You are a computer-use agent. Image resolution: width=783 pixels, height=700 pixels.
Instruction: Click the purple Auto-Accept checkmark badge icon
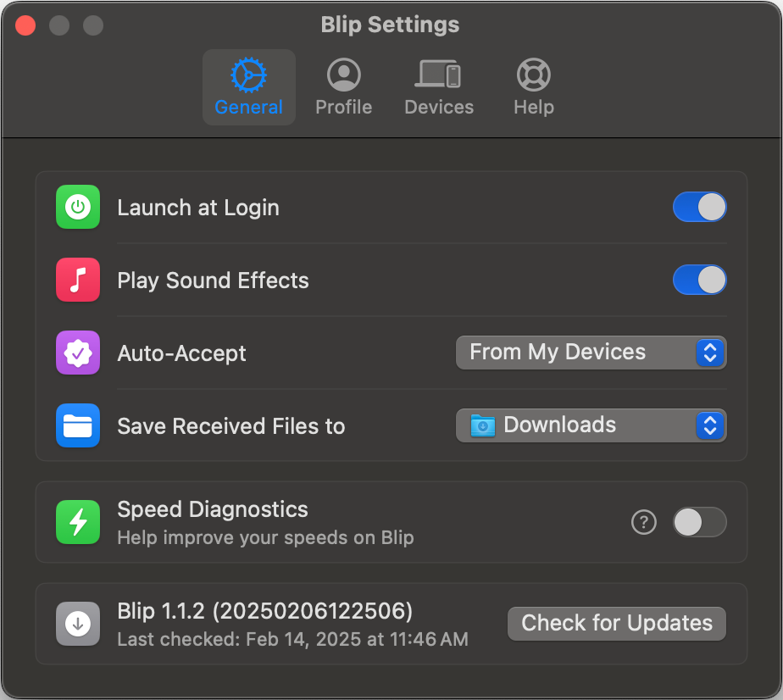78,353
